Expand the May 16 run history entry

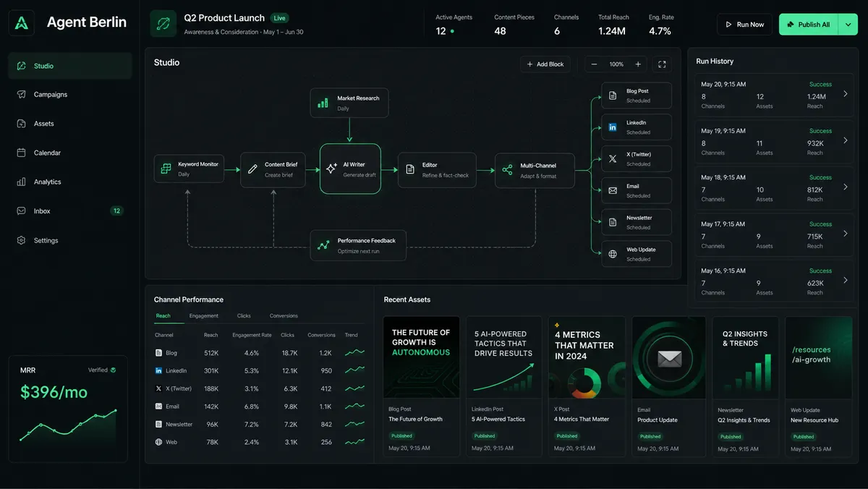click(x=846, y=281)
